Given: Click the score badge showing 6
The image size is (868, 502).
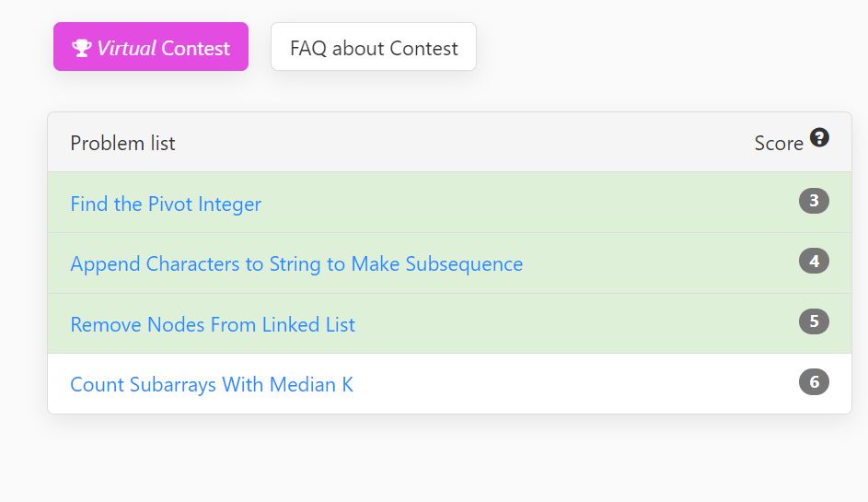Looking at the screenshot, I should 814,381.
